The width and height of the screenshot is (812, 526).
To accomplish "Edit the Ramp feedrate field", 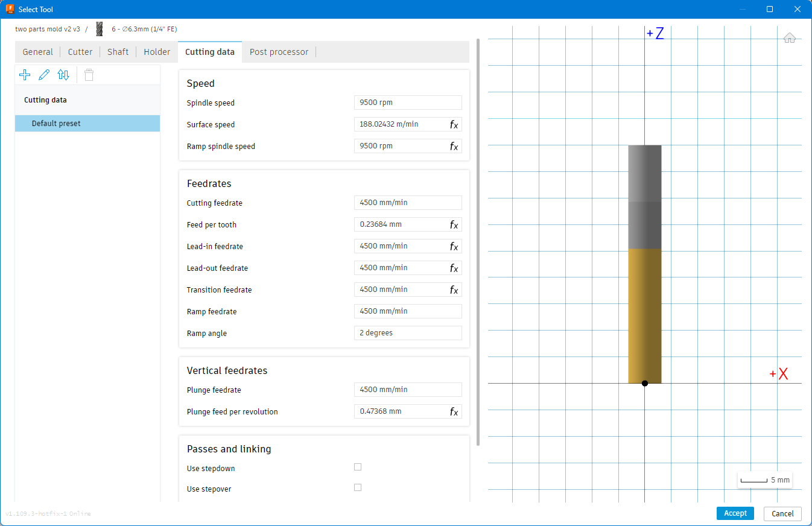I will click(408, 311).
